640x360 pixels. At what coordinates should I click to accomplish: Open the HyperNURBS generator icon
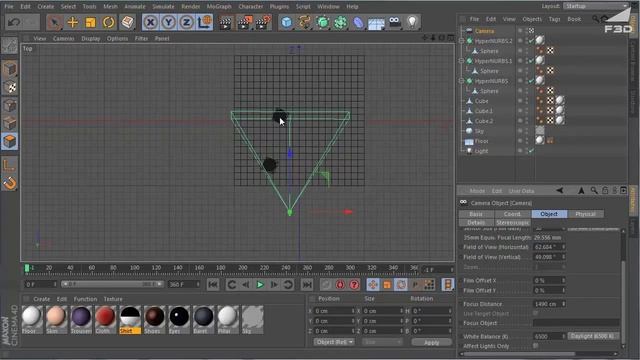point(322,22)
